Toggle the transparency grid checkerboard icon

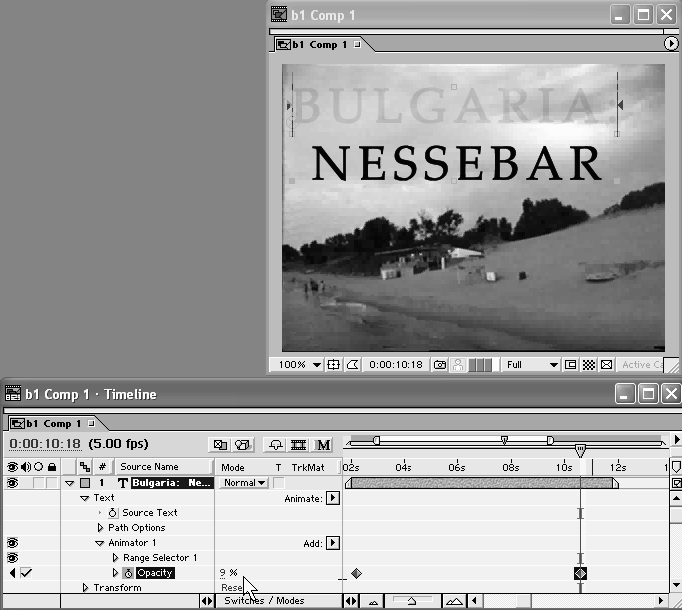(x=588, y=365)
